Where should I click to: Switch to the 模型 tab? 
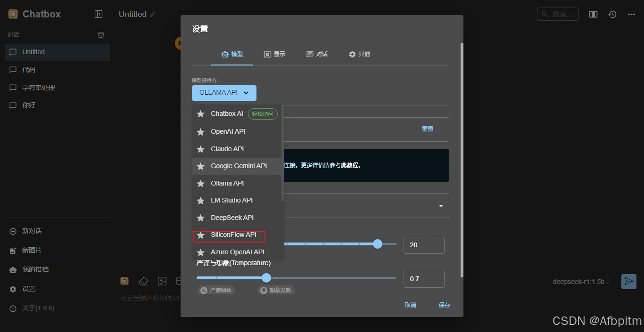(232, 54)
